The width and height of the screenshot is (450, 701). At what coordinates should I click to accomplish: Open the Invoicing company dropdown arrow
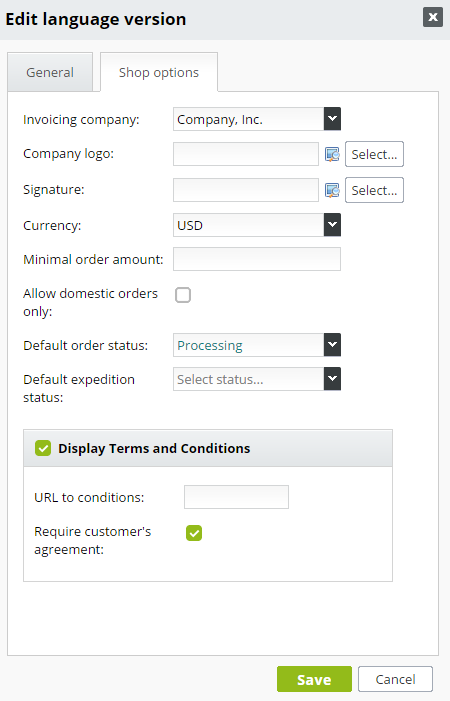[x=332, y=119]
